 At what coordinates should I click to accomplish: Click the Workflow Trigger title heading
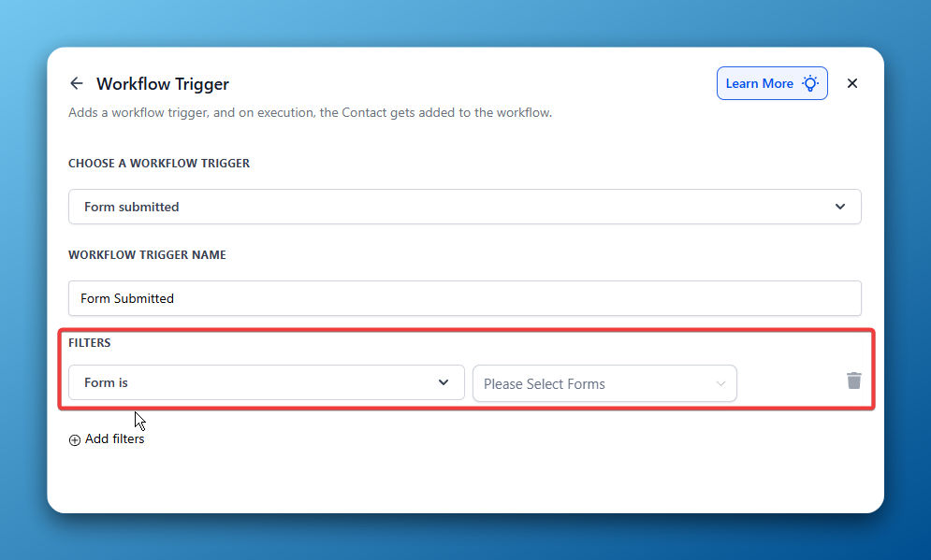coord(163,83)
